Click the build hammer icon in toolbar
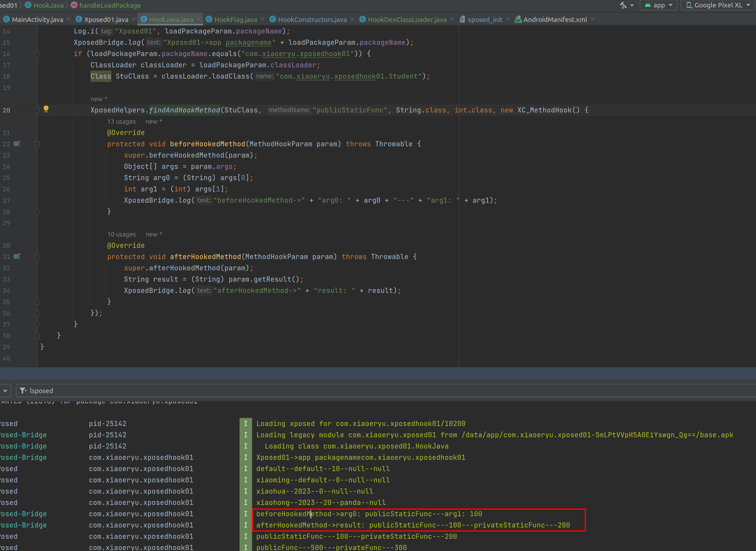756x551 pixels. [x=623, y=5]
